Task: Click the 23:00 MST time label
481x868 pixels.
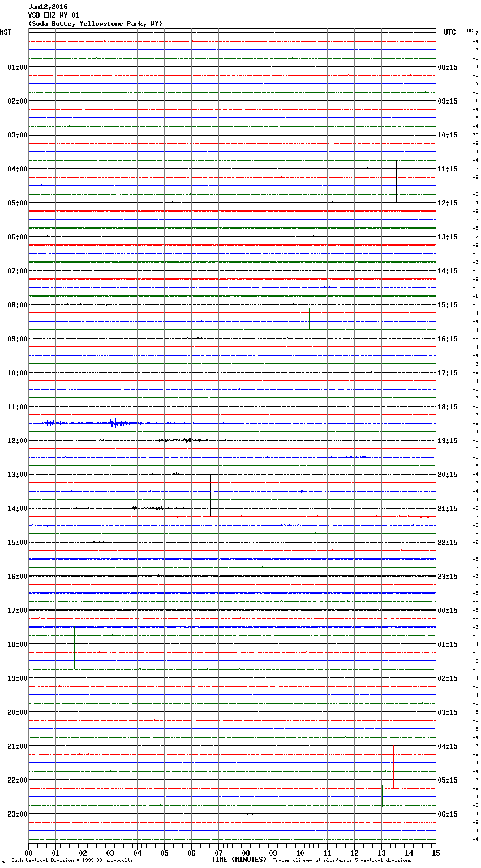Action: click(17, 814)
